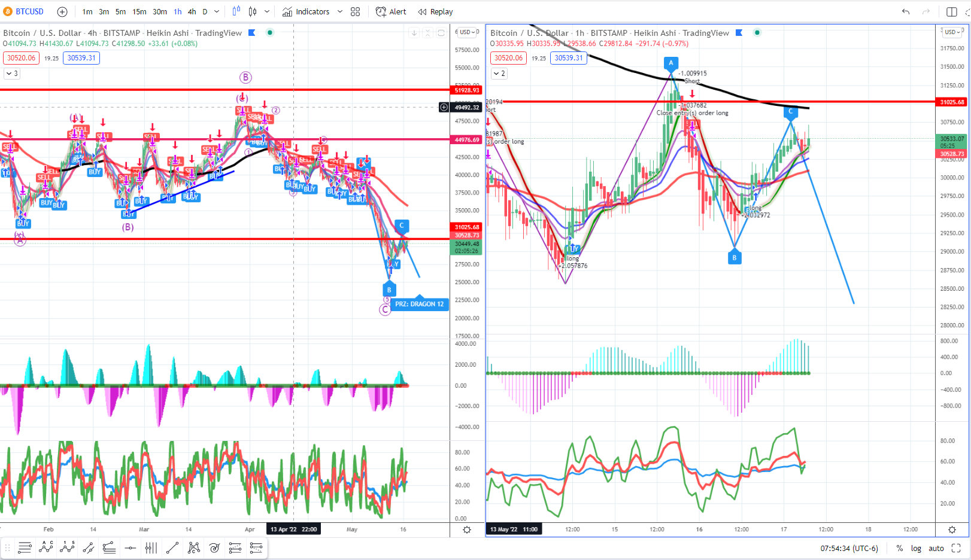Screen dimensions: 971x560
Task: Select the blue candlestick chart style icon
Action: coord(236,11)
